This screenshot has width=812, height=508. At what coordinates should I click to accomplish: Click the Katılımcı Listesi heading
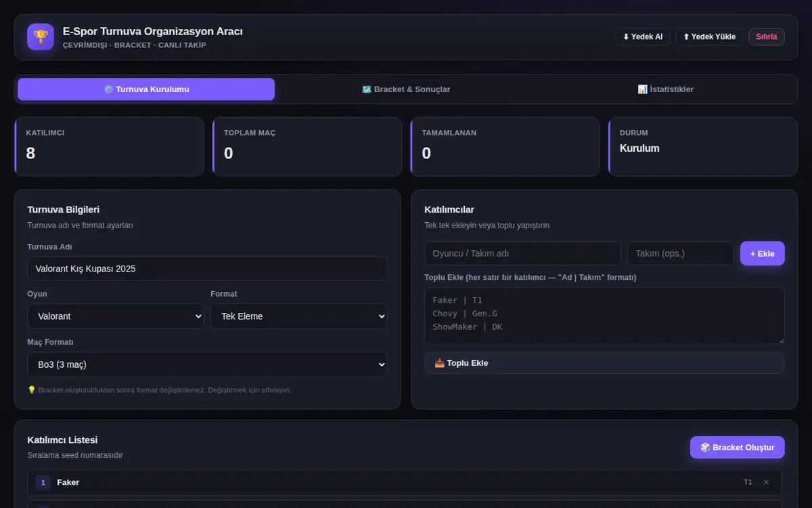pos(62,440)
